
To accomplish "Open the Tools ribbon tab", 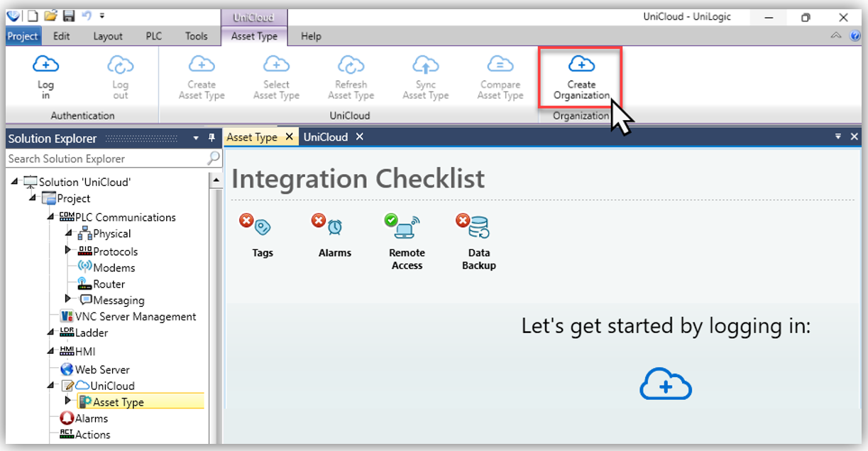I will point(197,36).
